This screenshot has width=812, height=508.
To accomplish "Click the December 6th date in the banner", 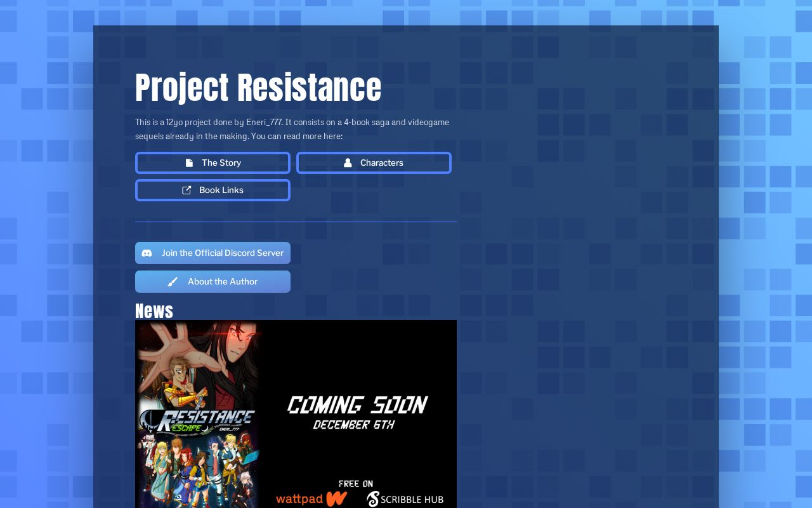I will [x=354, y=425].
